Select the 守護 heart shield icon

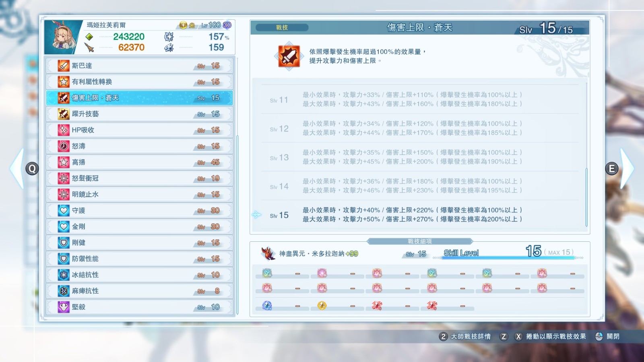(64, 210)
